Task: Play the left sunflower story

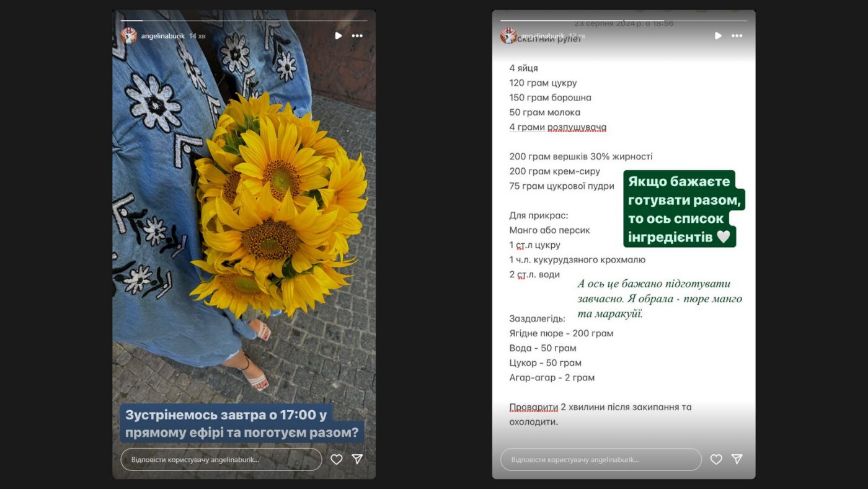Action: 338,36
